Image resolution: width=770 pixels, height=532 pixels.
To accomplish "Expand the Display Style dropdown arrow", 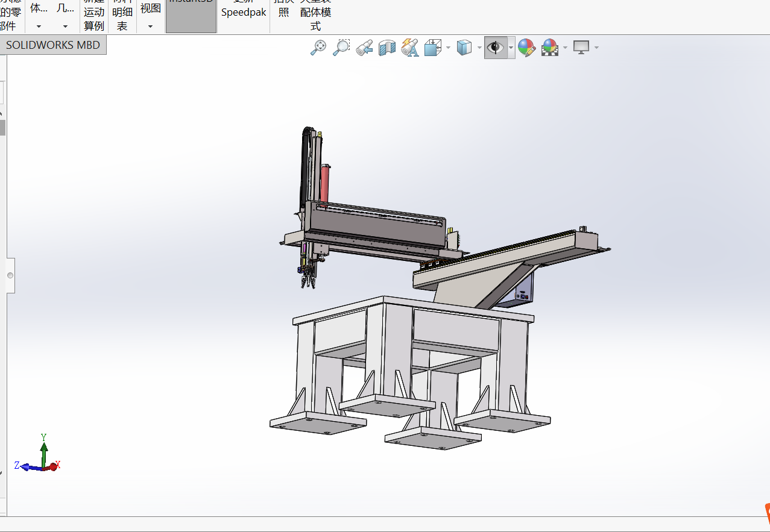I will coord(479,48).
